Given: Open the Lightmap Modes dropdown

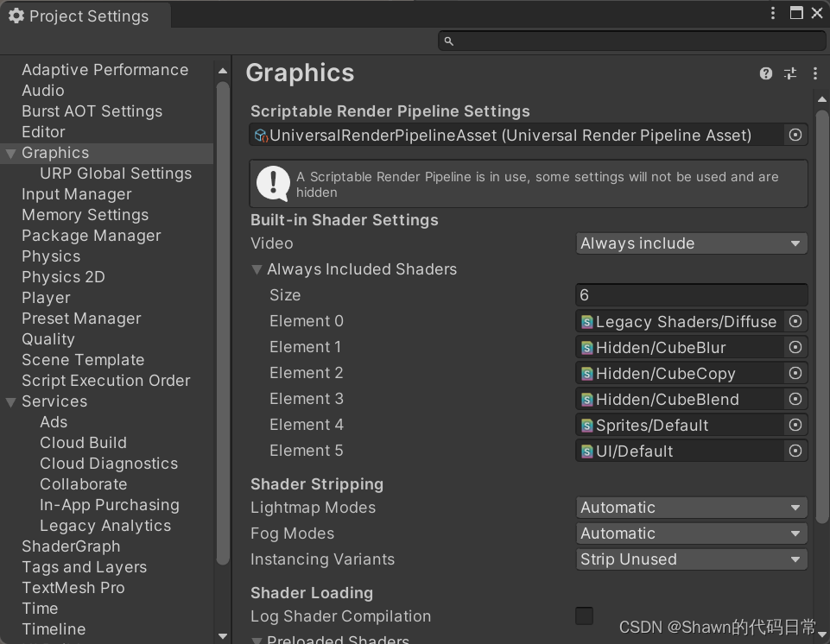Looking at the screenshot, I should (x=691, y=508).
